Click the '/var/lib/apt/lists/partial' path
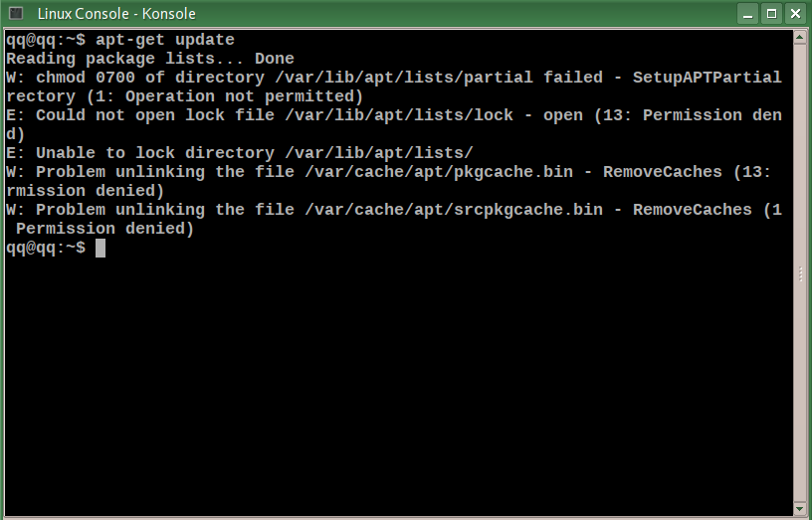Image resolution: width=812 pixels, height=520 pixels. 404,78
